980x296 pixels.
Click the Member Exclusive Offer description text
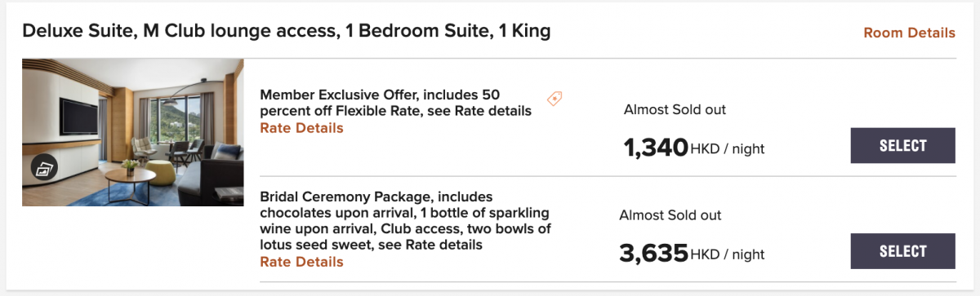click(x=395, y=102)
